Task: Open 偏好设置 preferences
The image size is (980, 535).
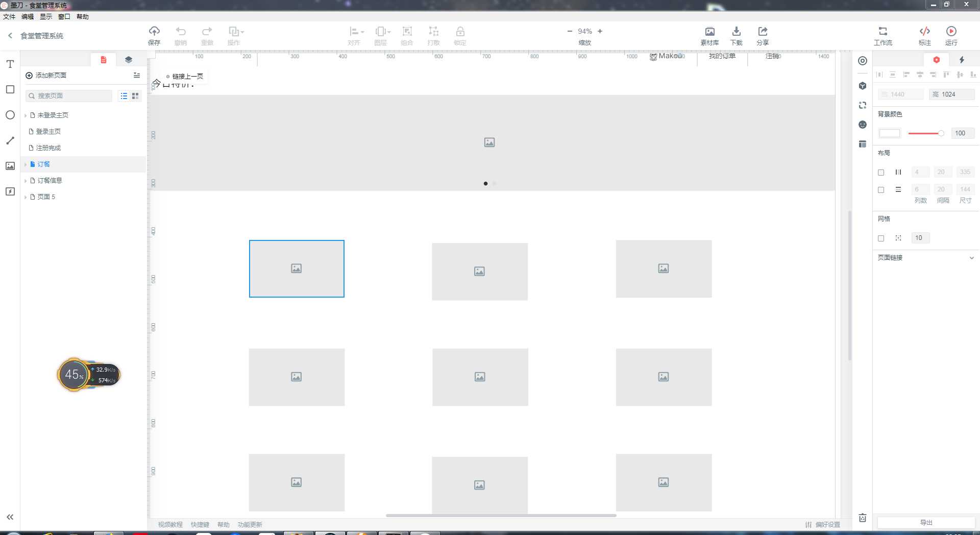Action: (823, 525)
